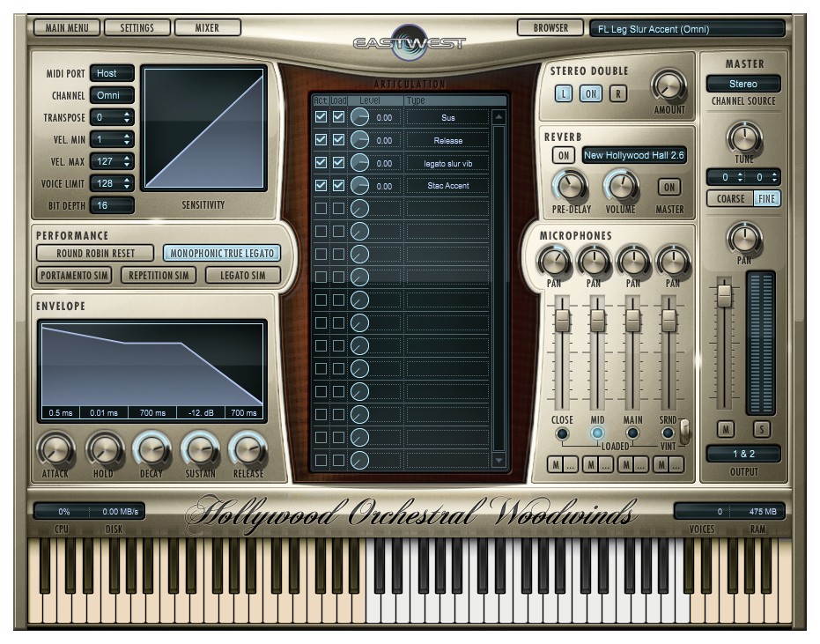Image resolution: width=820 pixels, height=644 pixels.
Task: Open the FL Leg Slur Accent instrument selector
Action: coord(687,29)
